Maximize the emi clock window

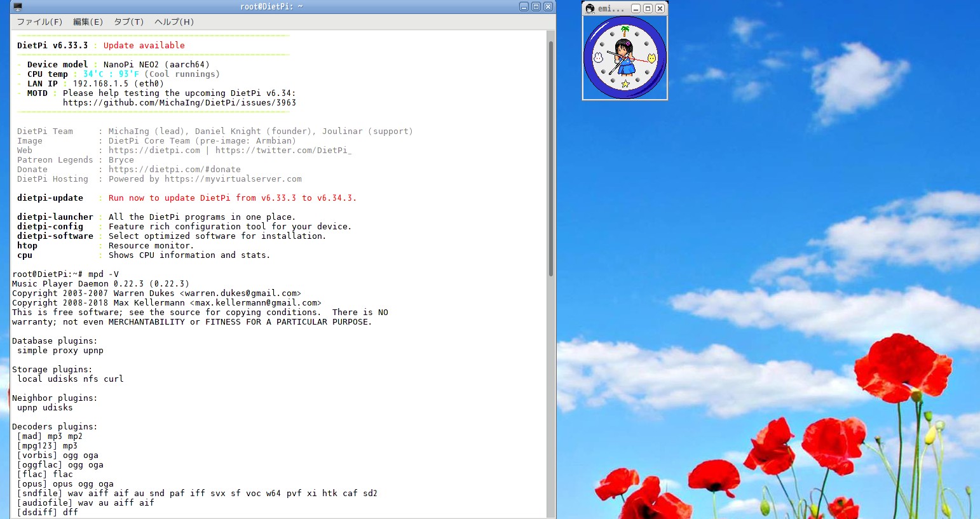point(648,8)
